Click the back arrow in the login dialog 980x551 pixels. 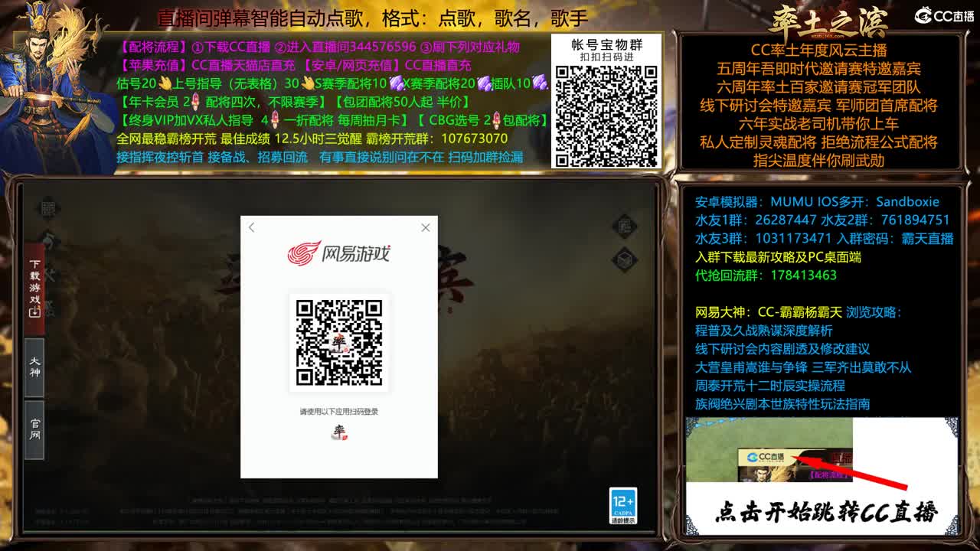(x=251, y=227)
